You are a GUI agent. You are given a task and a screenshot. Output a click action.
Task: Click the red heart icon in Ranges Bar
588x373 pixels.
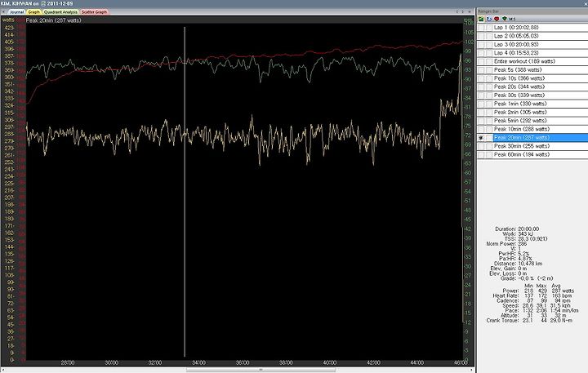pyautogui.click(x=497, y=19)
